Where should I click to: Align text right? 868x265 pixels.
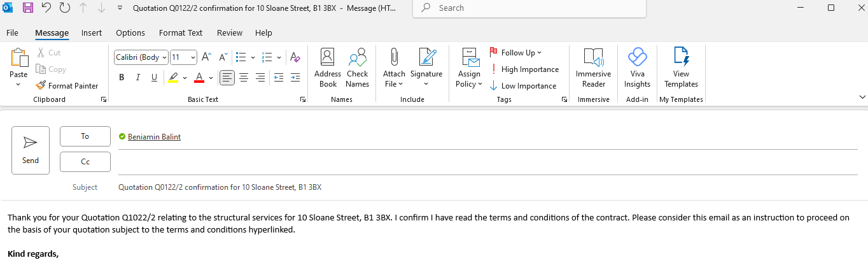(260, 77)
